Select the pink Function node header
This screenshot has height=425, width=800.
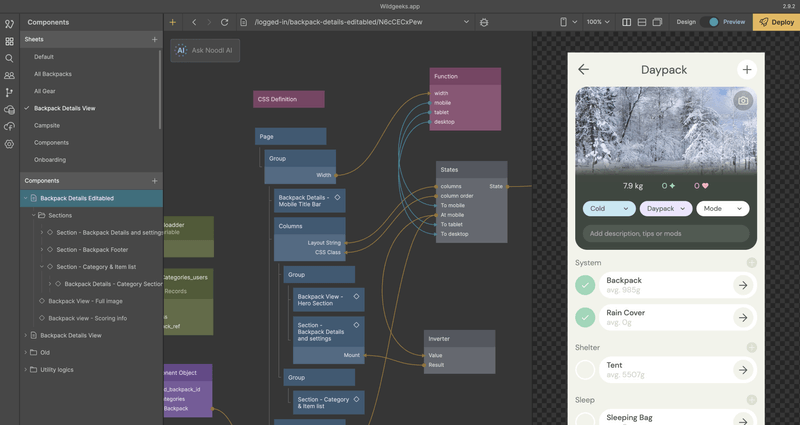click(x=465, y=76)
